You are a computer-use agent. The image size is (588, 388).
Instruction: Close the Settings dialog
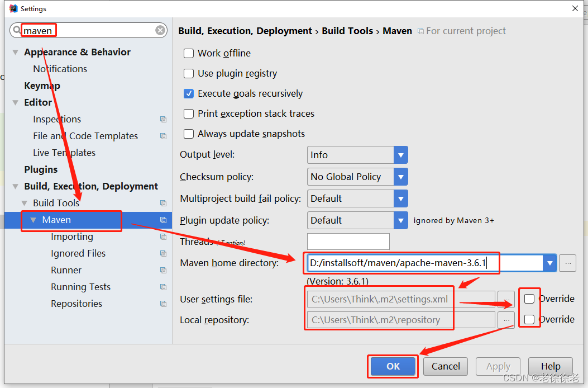coord(575,8)
